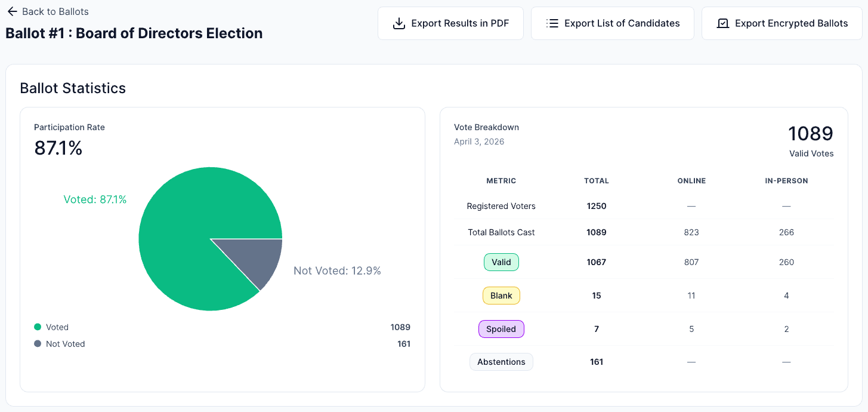Click the list icon for candidates export
Viewport: 868px width, 412px height.
(552, 23)
